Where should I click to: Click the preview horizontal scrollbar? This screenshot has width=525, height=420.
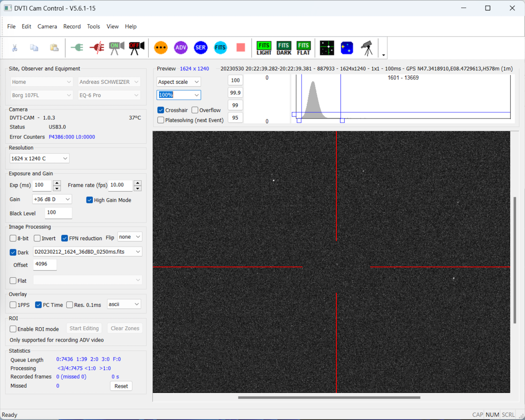[x=329, y=398]
